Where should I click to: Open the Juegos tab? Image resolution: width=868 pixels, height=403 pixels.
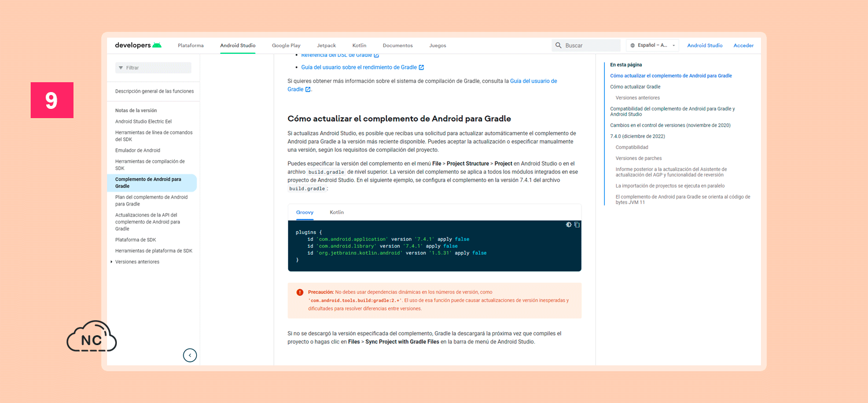tap(438, 45)
